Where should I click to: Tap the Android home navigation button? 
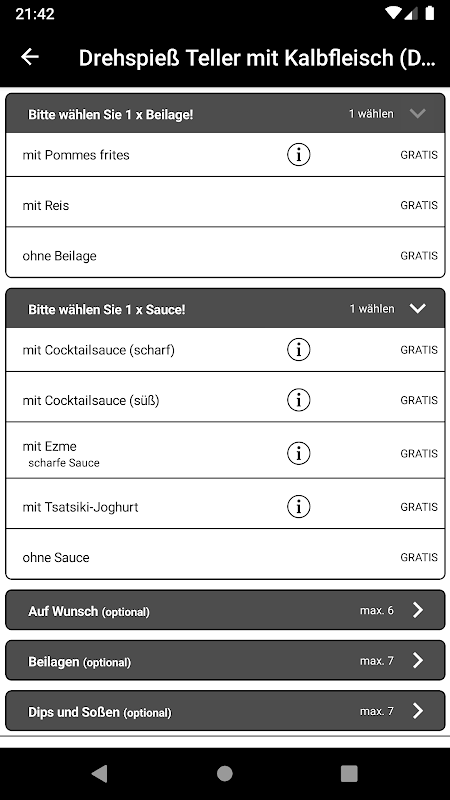pyautogui.click(x=224, y=773)
